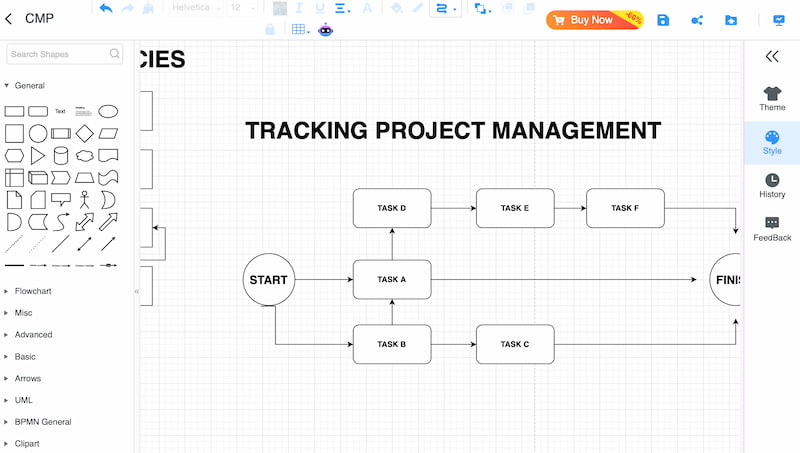Select the ellipse shape in General
The height and width of the screenshot is (453, 800).
[x=108, y=111]
